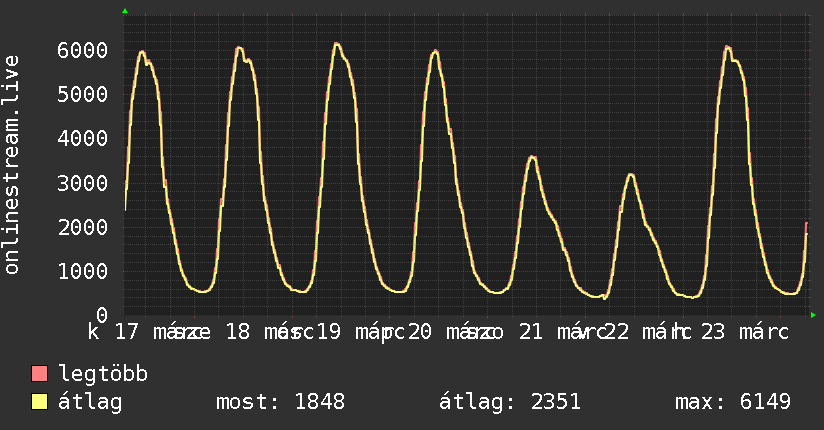The height and width of the screenshot is (430, 824).
Task: Click the green arrow ending the x-axis
Action: point(813,315)
